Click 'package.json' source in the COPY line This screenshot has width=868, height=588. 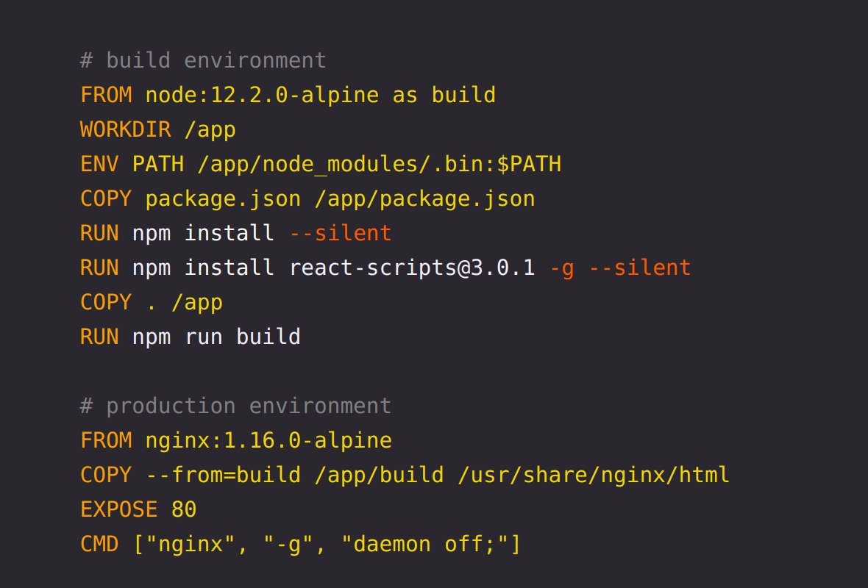click(x=223, y=199)
